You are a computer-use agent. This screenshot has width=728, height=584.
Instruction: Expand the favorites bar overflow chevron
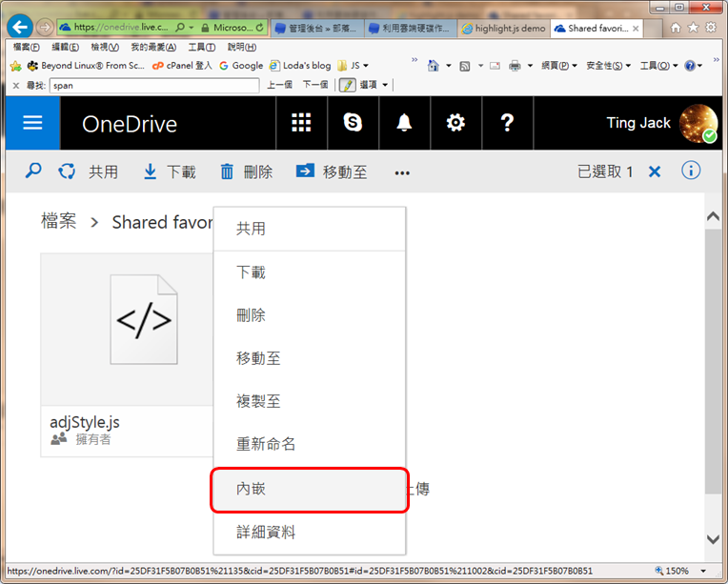[x=415, y=60]
